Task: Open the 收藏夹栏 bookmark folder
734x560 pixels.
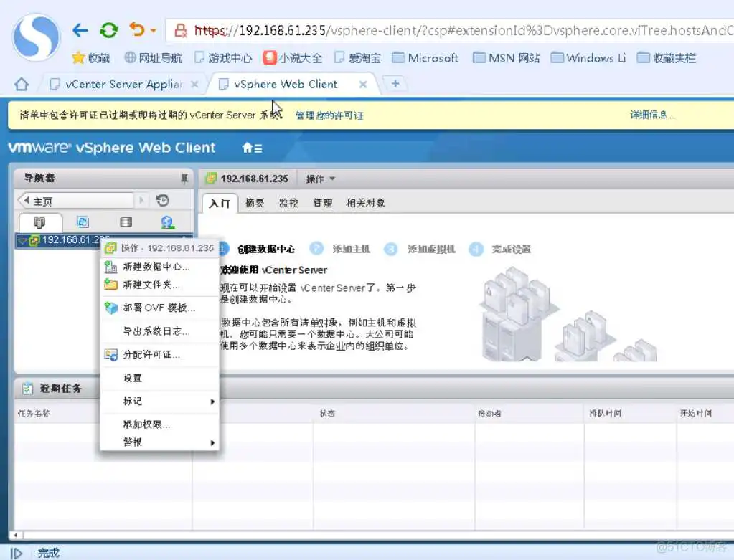Action: [667, 58]
